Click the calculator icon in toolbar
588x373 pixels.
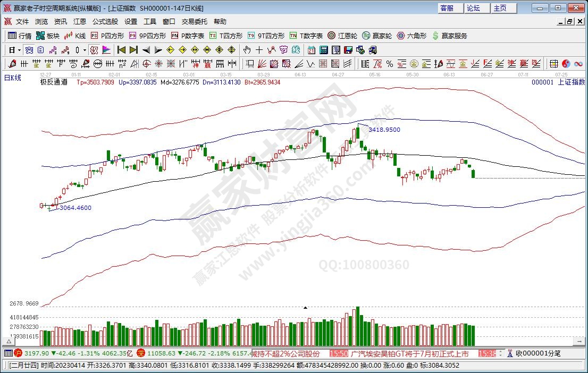point(323,50)
